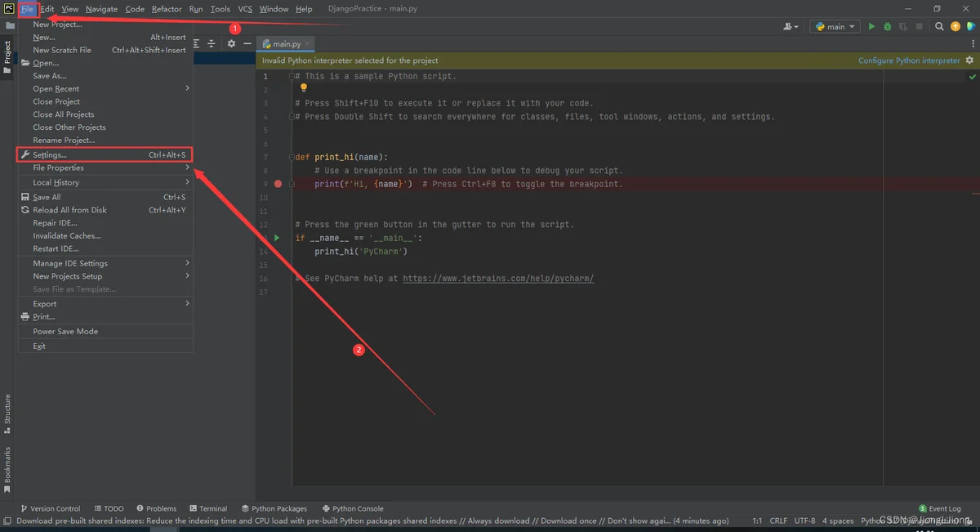This screenshot has height=532, width=980.
Task: Open Project tool window settings gear
Action: click(x=231, y=43)
